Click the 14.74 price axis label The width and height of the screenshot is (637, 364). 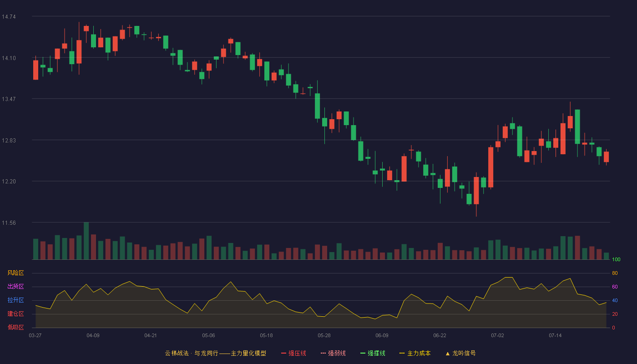(x=9, y=17)
